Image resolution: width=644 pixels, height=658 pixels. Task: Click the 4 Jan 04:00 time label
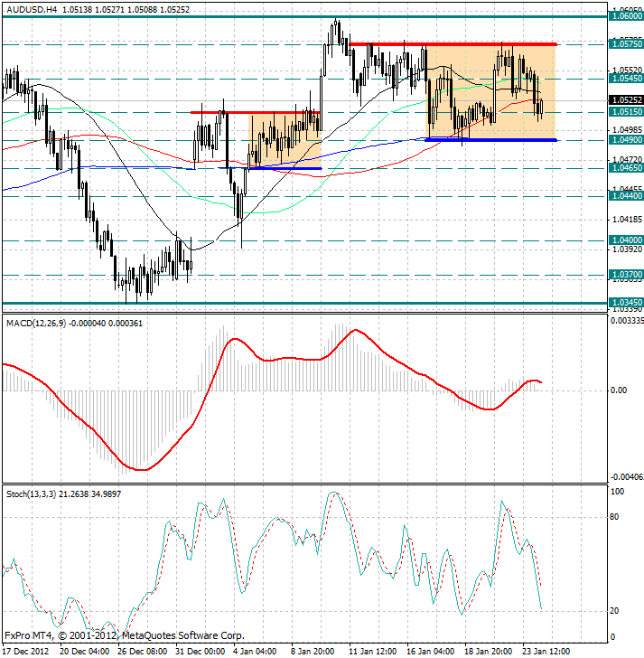pyautogui.click(x=255, y=652)
